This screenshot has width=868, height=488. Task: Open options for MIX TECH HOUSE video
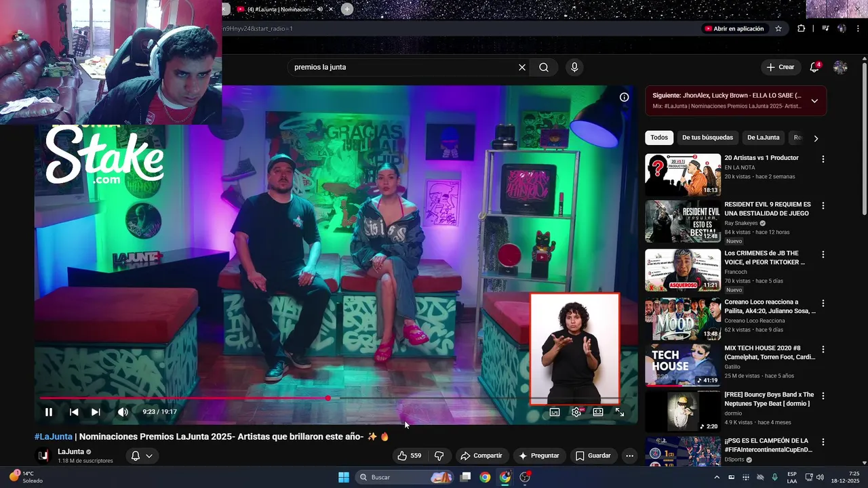[823, 349]
